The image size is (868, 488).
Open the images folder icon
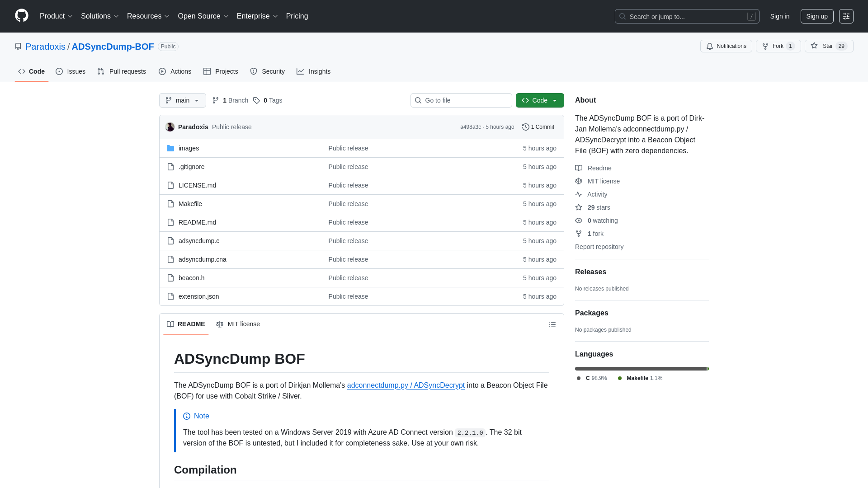(x=170, y=148)
